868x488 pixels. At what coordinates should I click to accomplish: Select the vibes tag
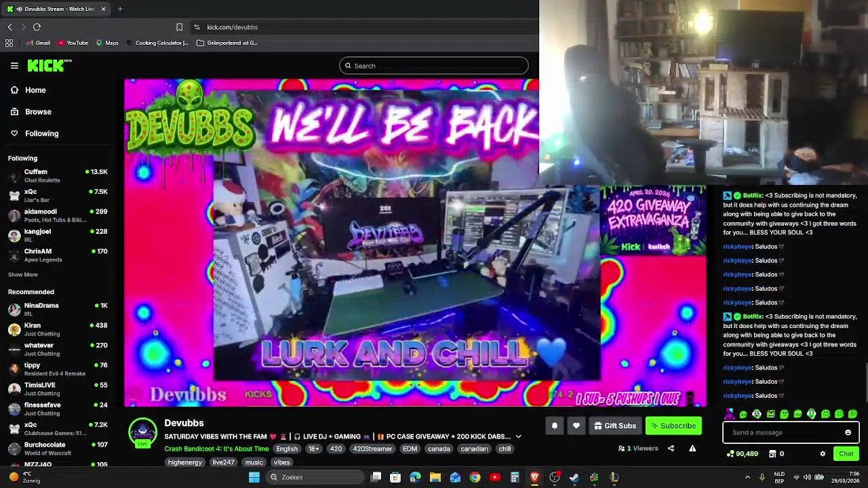coord(281,462)
